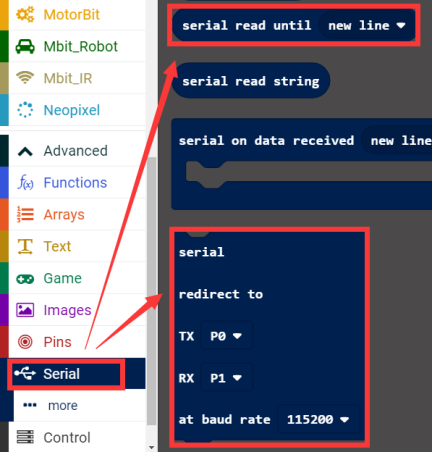Change the 115200 baud rate dropdown
The height and width of the screenshot is (452, 433).
tap(318, 419)
